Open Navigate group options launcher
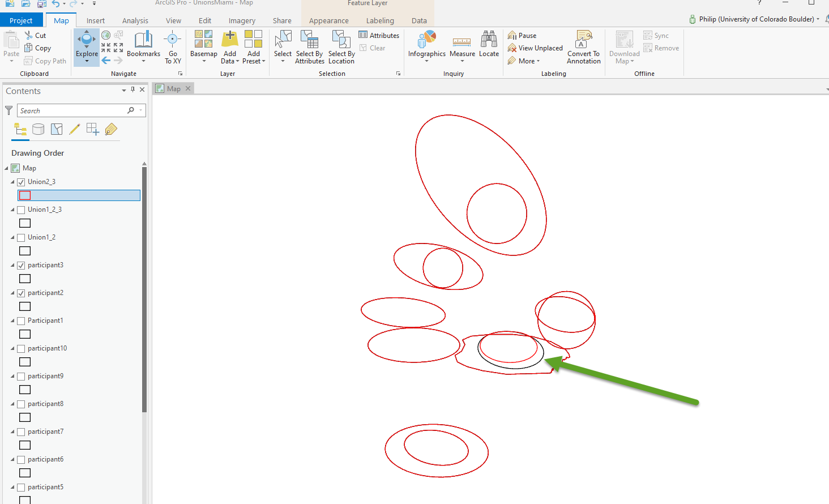 (x=181, y=74)
